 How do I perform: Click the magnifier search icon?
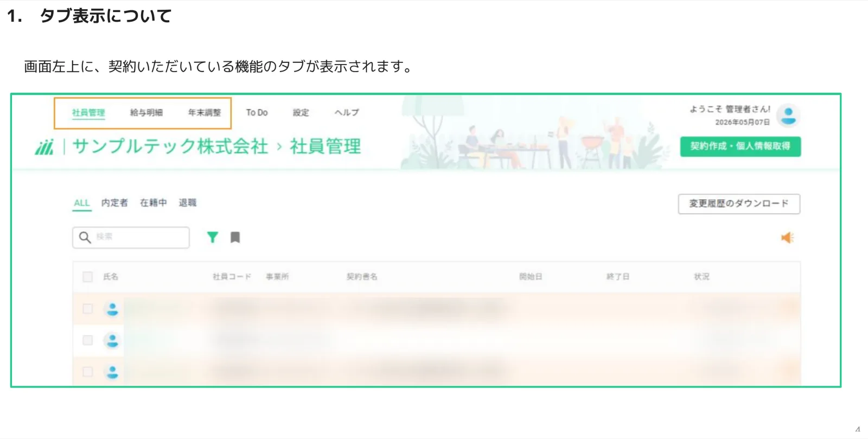pyautogui.click(x=85, y=237)
